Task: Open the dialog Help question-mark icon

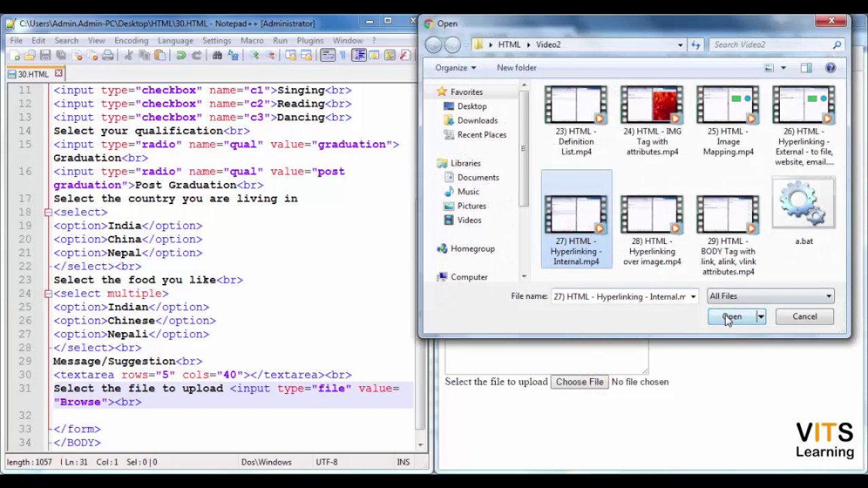Action: [x=830, y=68]
